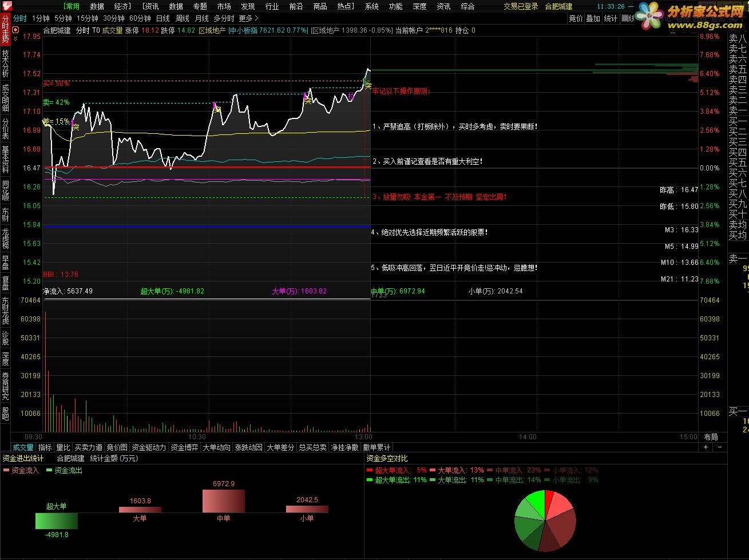
Task: Switch to the 30分钟 timeframe
Action: click(114, 18)
